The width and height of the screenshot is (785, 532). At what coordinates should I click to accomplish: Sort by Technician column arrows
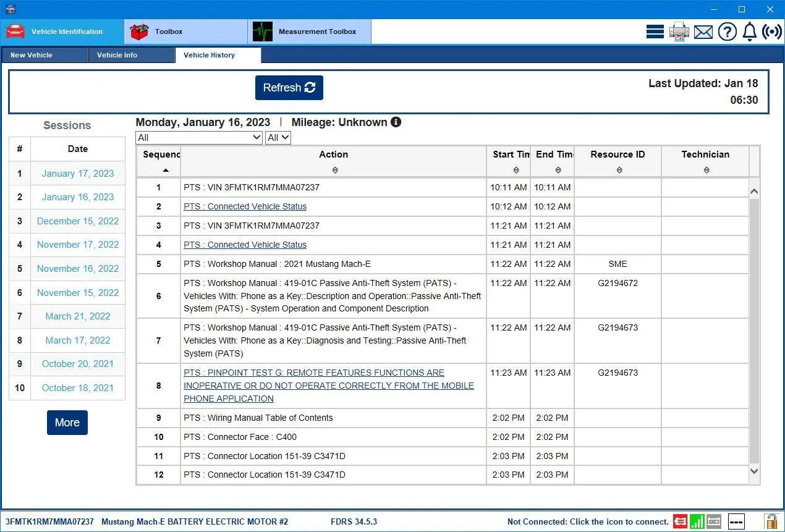[x=706, y=170]
